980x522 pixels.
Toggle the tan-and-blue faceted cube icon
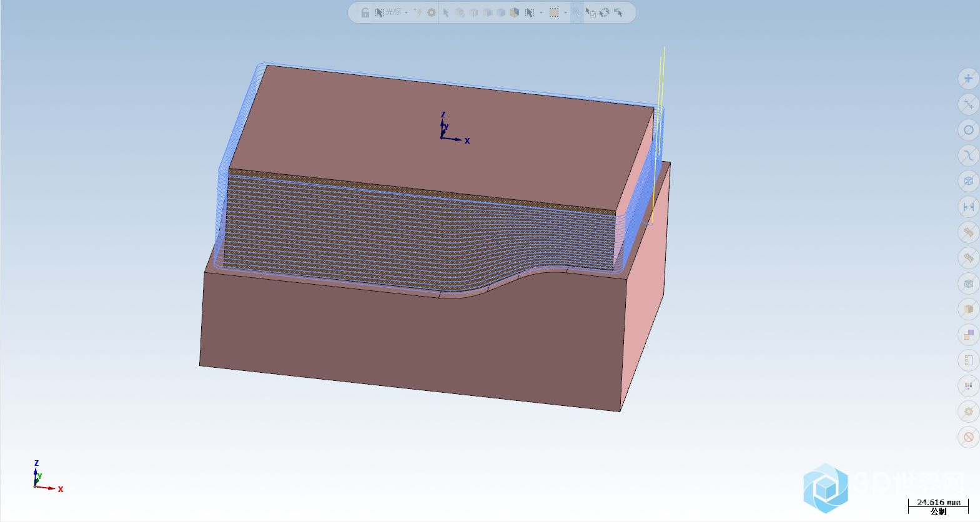pos(515,12)
